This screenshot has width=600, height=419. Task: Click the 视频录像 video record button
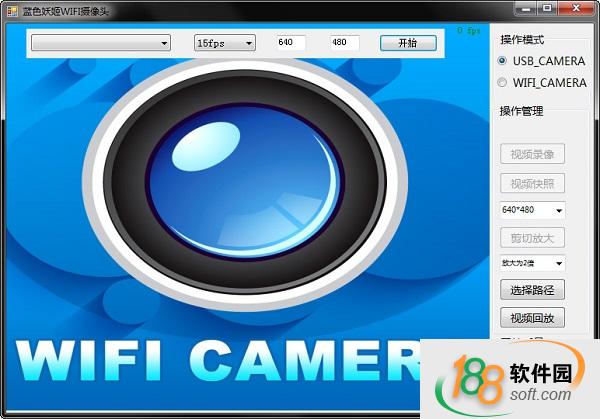[x=532, y=154]
